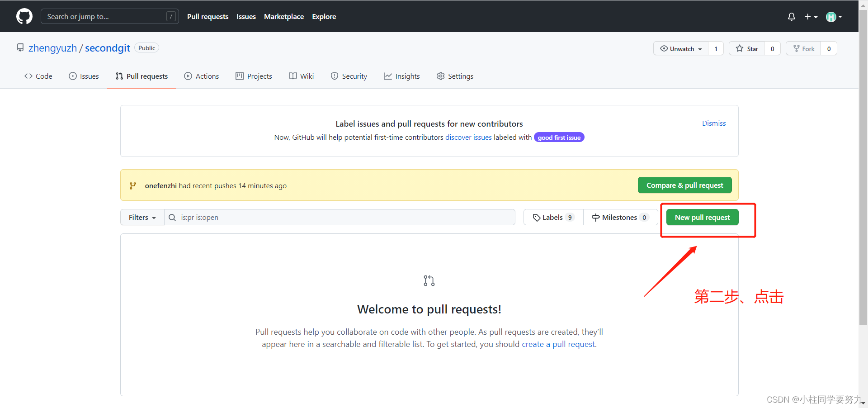Click the GitHub Octocat logo
Viewport: 868px width, 408px height.
pos(24,16)
